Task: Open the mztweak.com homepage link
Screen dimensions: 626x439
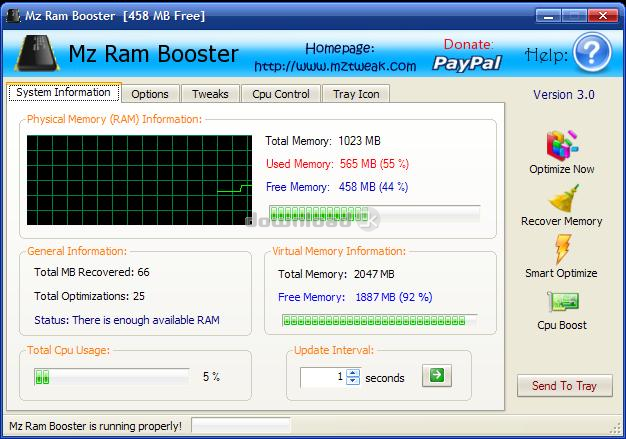Action: pyautogui.click(x=335, y=66)
